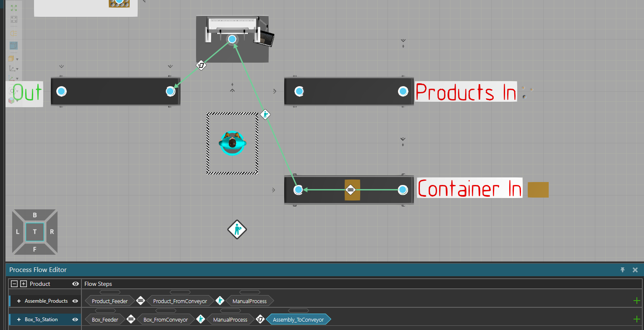Click the brown Container In box swatch
The width and height of the screenshot is (644, 330).
[x=538, y=190]
